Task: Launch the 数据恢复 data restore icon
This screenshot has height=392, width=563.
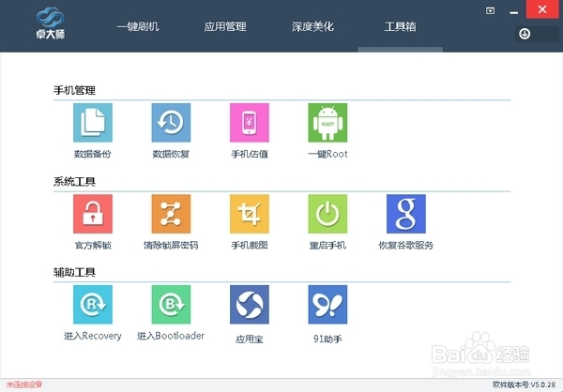Action: [x=171, y=123]
